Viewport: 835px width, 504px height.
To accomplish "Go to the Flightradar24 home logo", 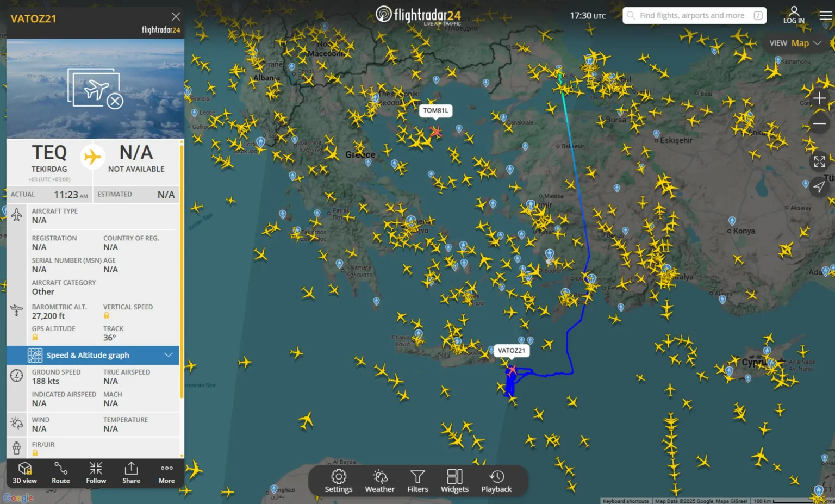I will pyautogui.click(x=418, y=15).
